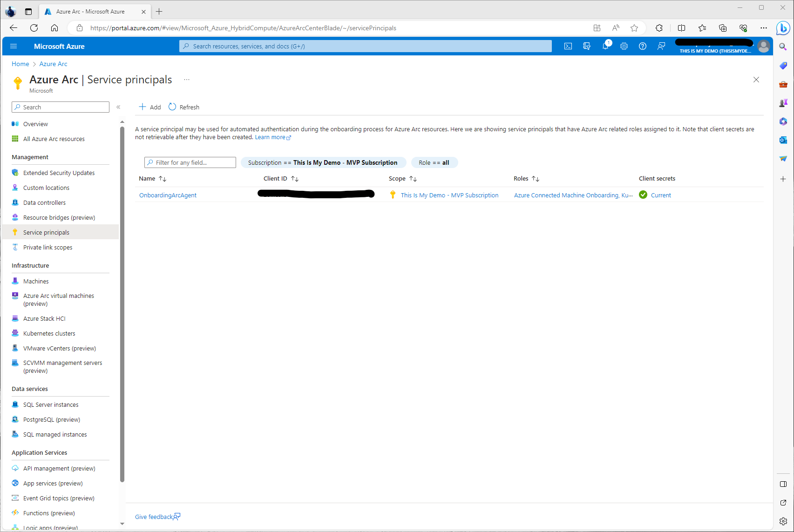Open the Azure portal hamburger menu

tap(14, 46)
